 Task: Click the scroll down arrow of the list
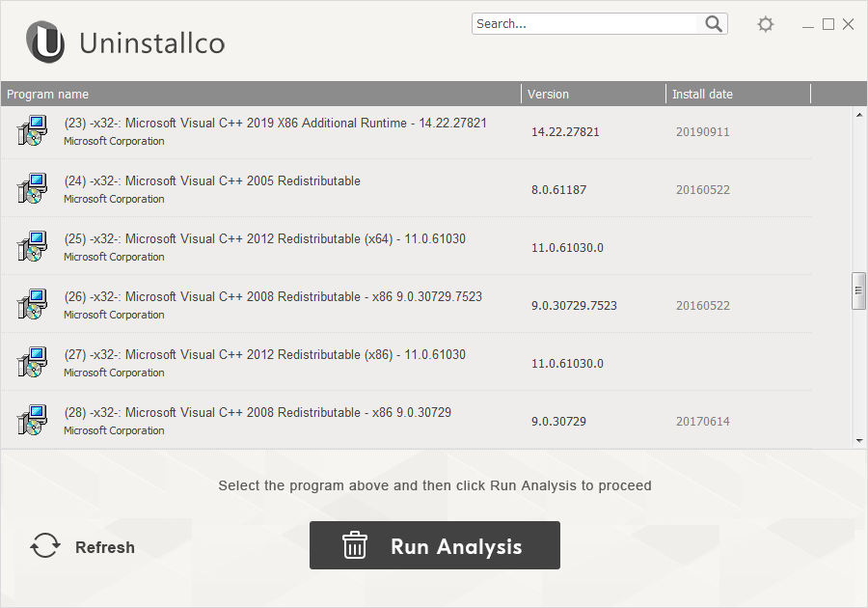[859, 441]
